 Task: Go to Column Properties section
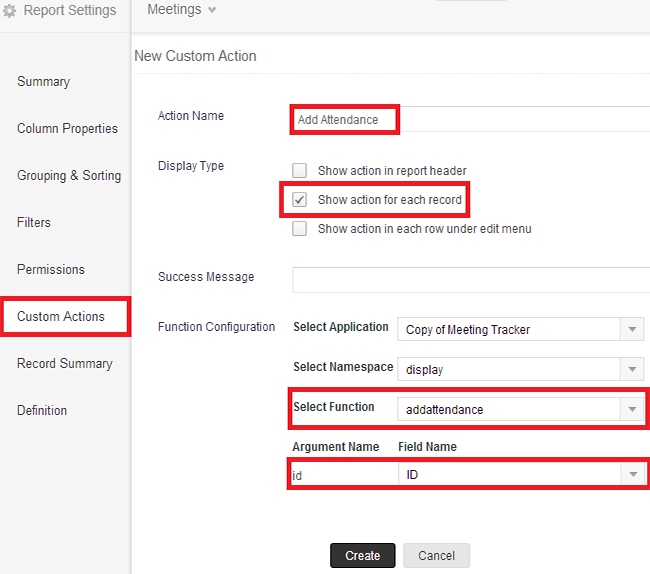point(67,129)
